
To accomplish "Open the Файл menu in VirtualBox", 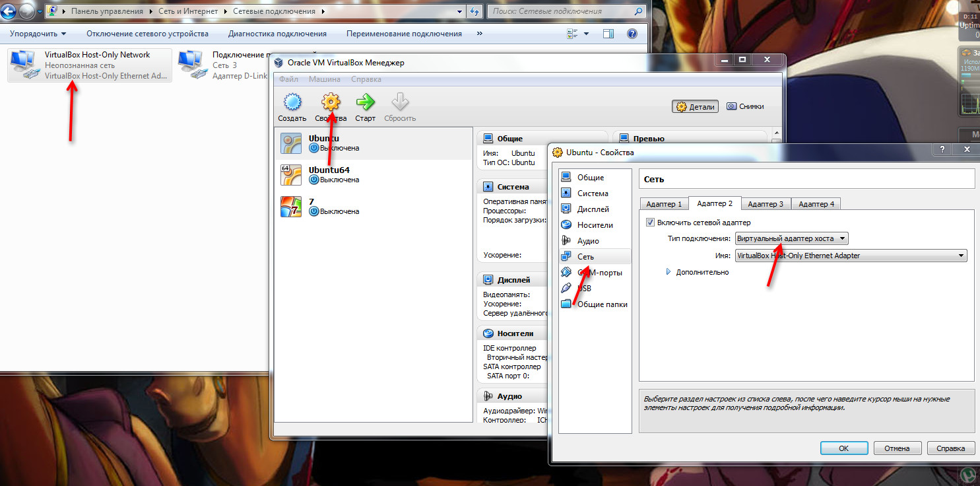I will coord(288,79).
